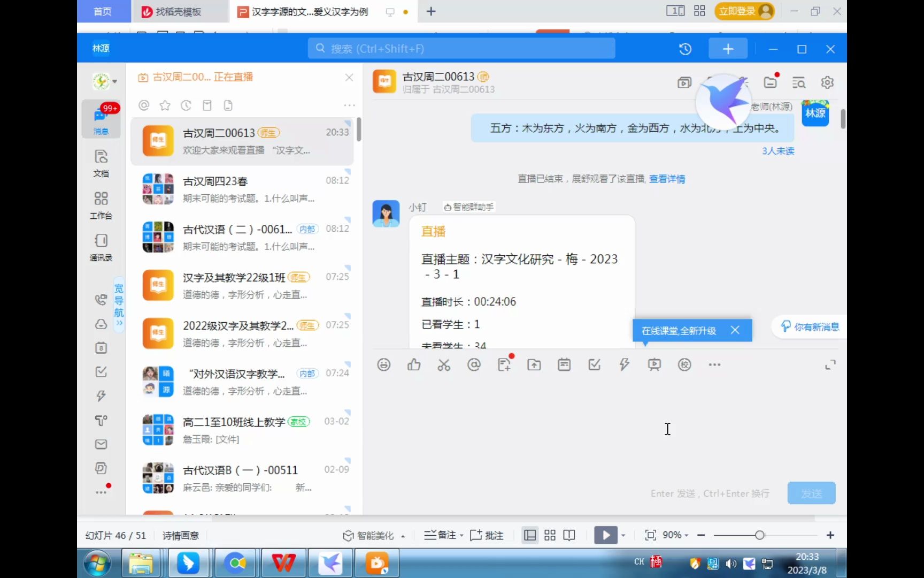Click the search box (Ctrl+Shift+F)

click(461, 49)
